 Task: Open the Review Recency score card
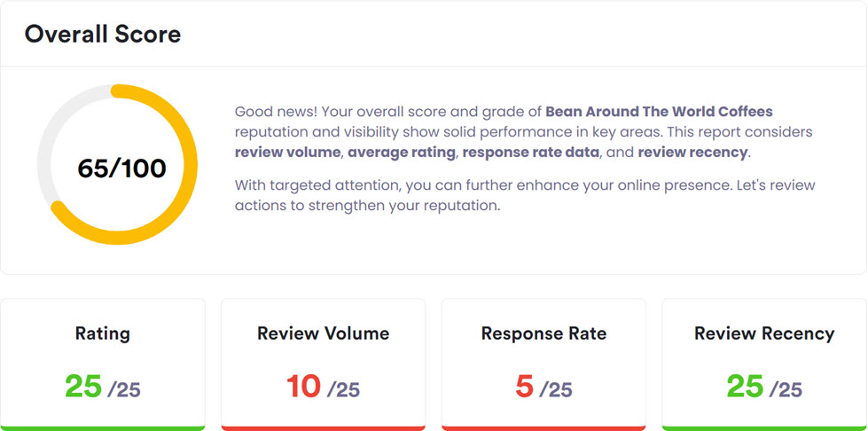[764, 364]
